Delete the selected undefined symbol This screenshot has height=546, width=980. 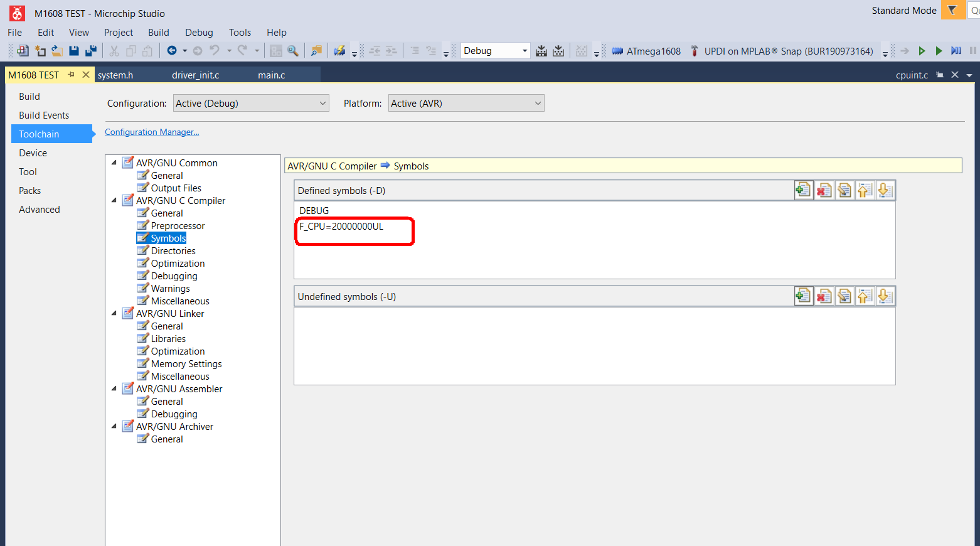pyautogui.click(x=824, y=296)
